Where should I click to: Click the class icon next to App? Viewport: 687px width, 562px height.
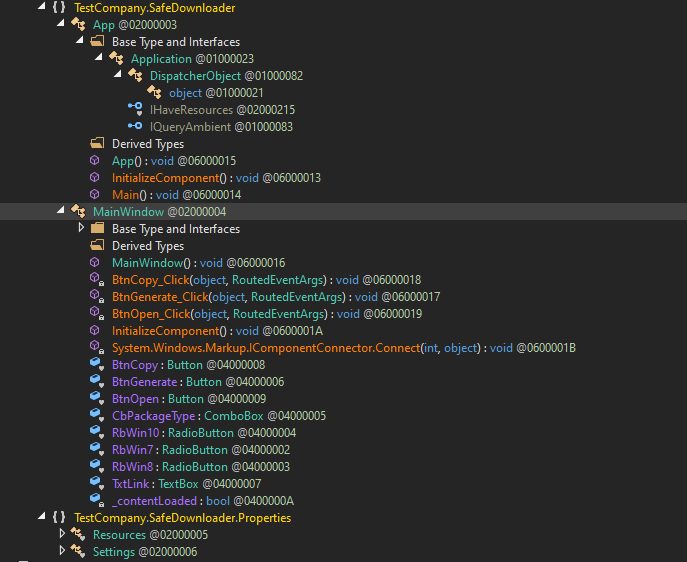pyautogui.click(x=78, y=24)
